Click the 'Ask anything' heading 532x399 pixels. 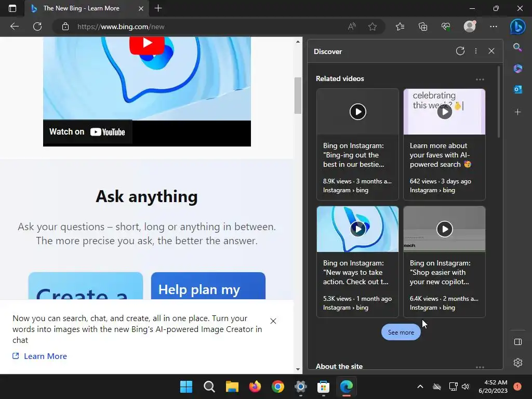pos(147,196)
